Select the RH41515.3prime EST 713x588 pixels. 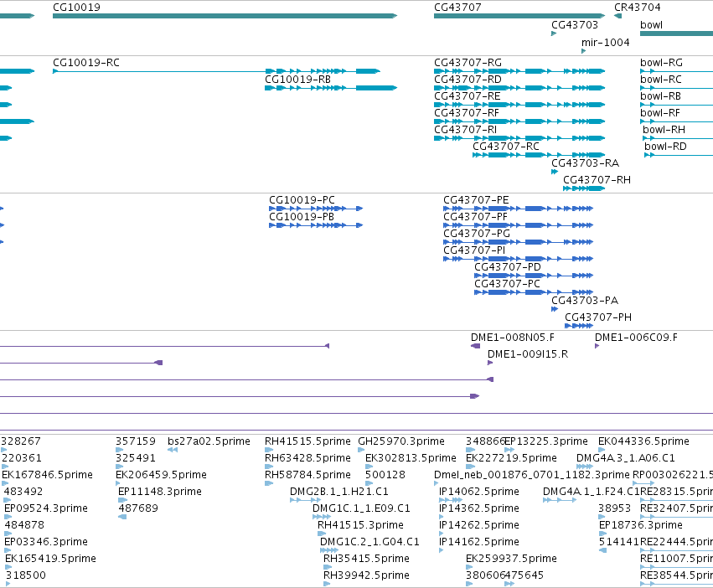pos(322,534)
